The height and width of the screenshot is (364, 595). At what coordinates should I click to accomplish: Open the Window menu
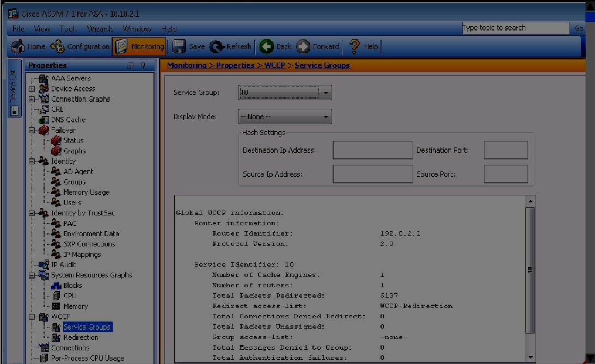(137, 29)
